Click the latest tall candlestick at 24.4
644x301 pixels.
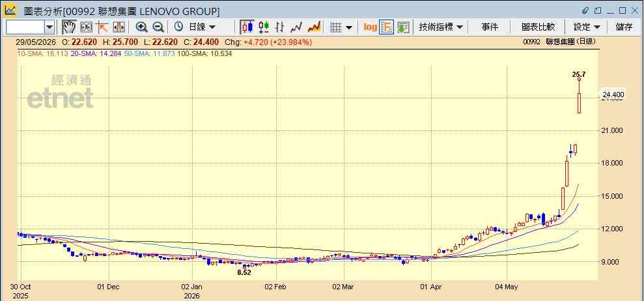[x=579, y=103]
